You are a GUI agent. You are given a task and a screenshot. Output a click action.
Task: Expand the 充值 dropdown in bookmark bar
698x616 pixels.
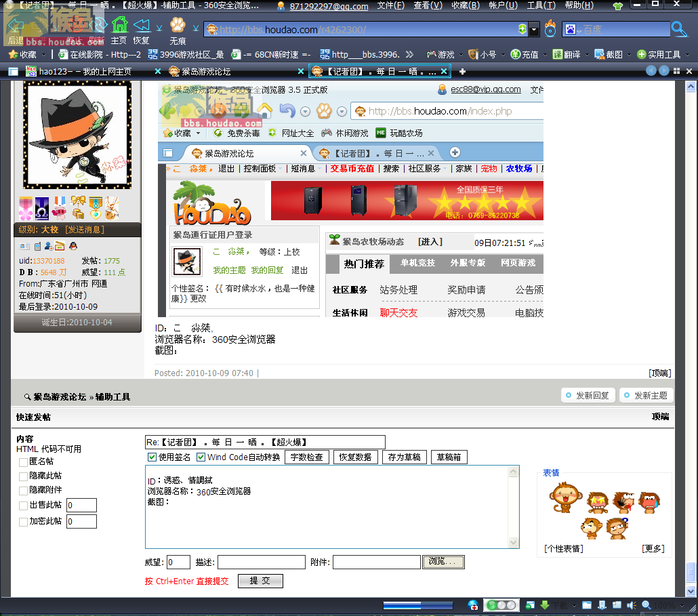(x=545, y=55)
